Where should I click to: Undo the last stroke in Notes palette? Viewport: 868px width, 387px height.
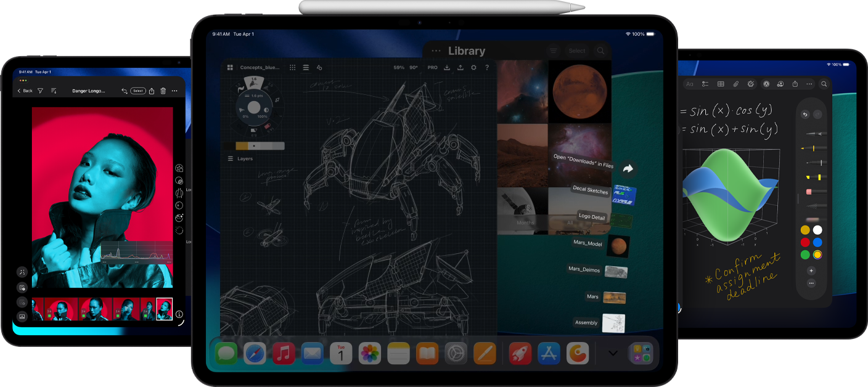pos(805,115)
